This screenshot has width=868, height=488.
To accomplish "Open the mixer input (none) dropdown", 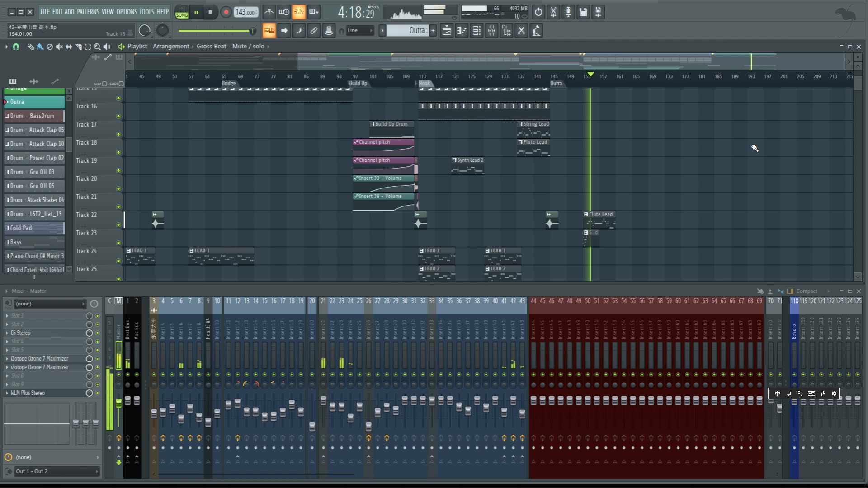I will (x=50, y=304).
